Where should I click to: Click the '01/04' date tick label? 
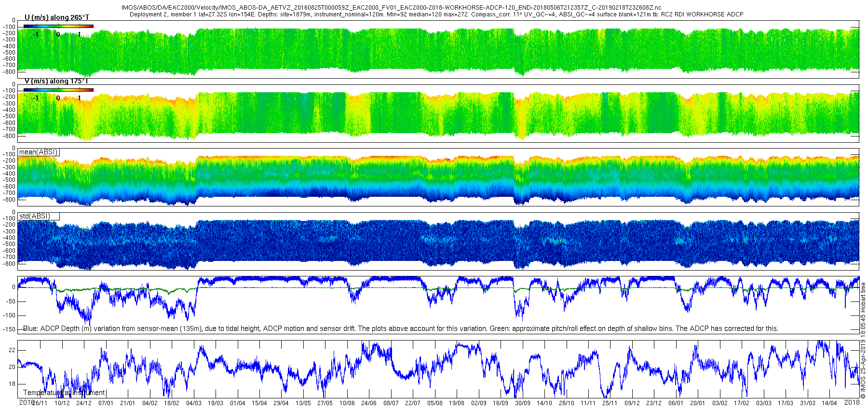point(237,403)
